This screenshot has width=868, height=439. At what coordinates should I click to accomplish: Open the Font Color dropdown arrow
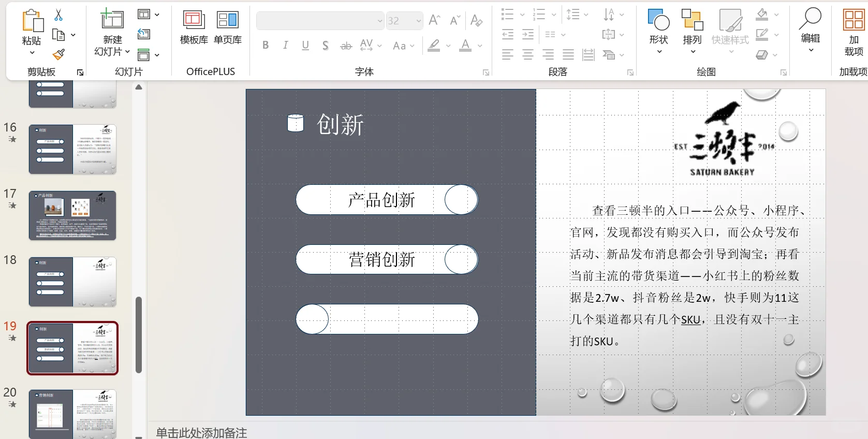click(480, 46)
